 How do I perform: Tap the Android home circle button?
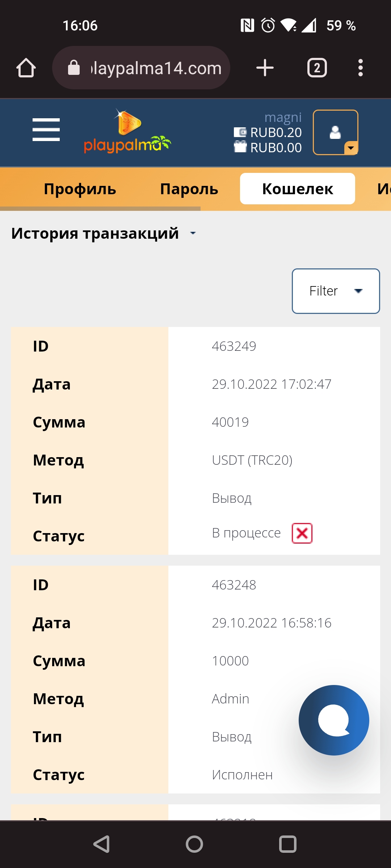(194, 844)
